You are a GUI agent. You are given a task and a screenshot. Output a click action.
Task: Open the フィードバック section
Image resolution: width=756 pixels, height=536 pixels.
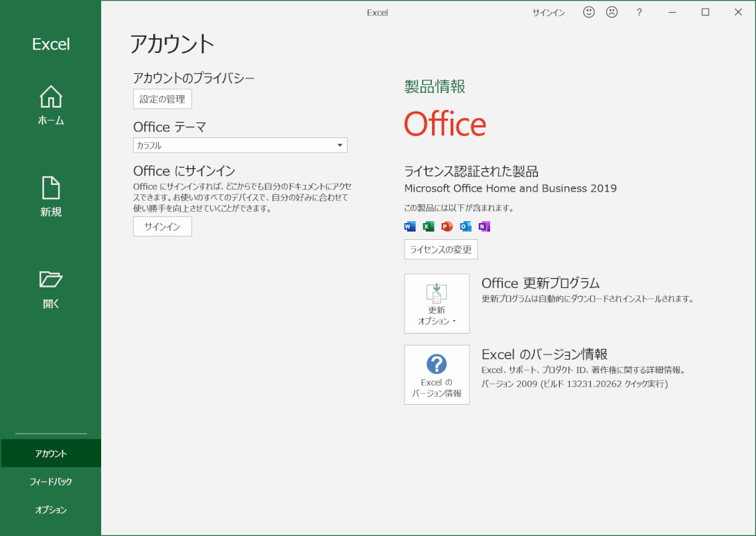(x=50, y=481)
